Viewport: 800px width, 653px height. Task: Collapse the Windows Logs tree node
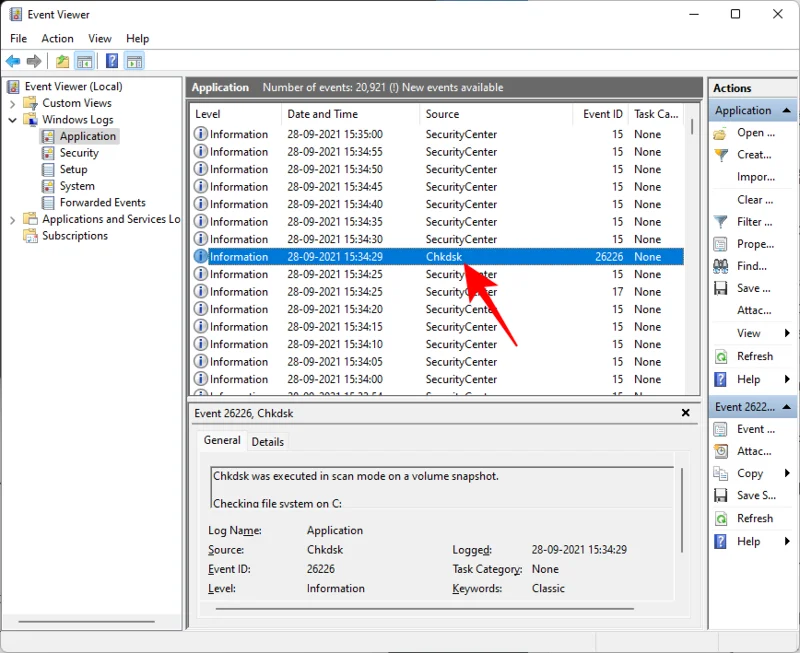12,119
